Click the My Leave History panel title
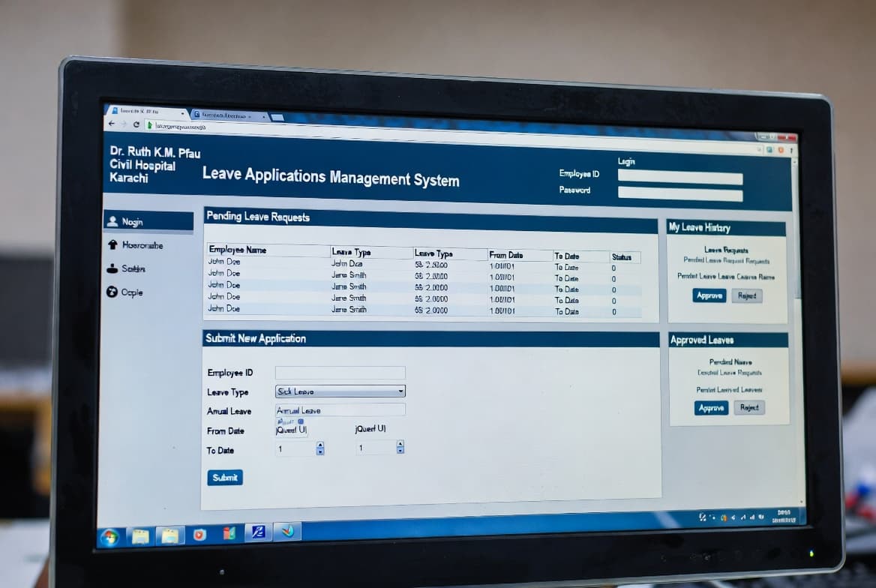The width and height of the screenshot is (876, 588). click(x=700, y=227)
